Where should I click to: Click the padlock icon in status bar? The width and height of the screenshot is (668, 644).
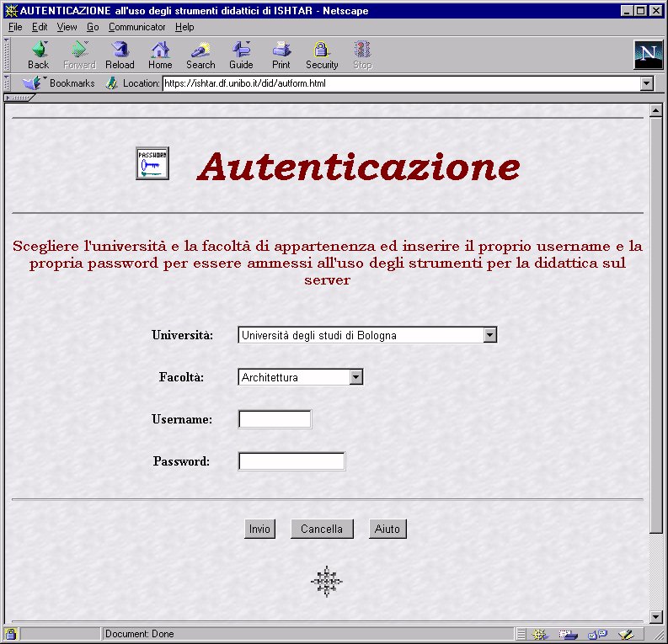pos(10,634)
